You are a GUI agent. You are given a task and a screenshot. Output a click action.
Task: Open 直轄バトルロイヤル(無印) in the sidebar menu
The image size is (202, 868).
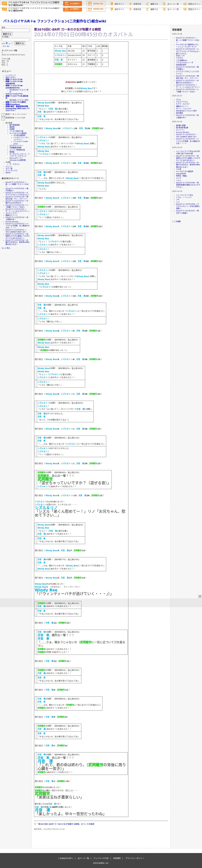[x=15, y=102]
